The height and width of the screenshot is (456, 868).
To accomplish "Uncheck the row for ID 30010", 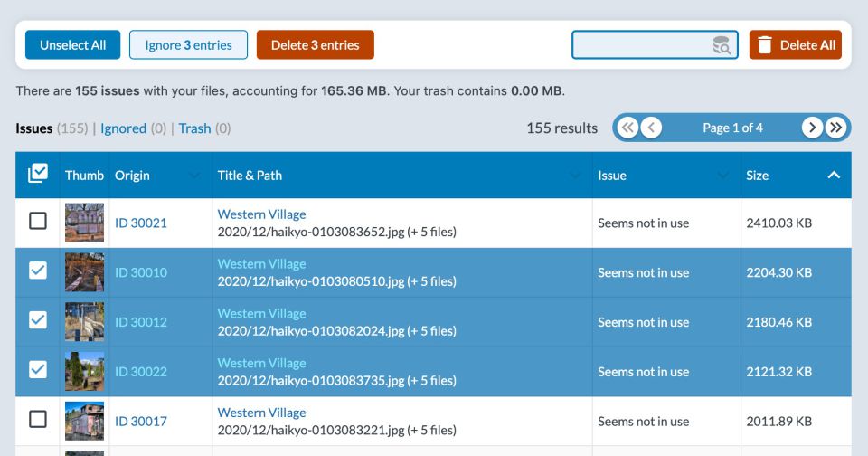I will 38,271.
